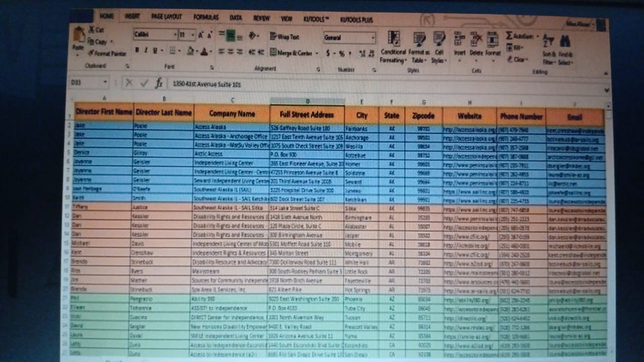Increase the cell indent

[261, 52]
